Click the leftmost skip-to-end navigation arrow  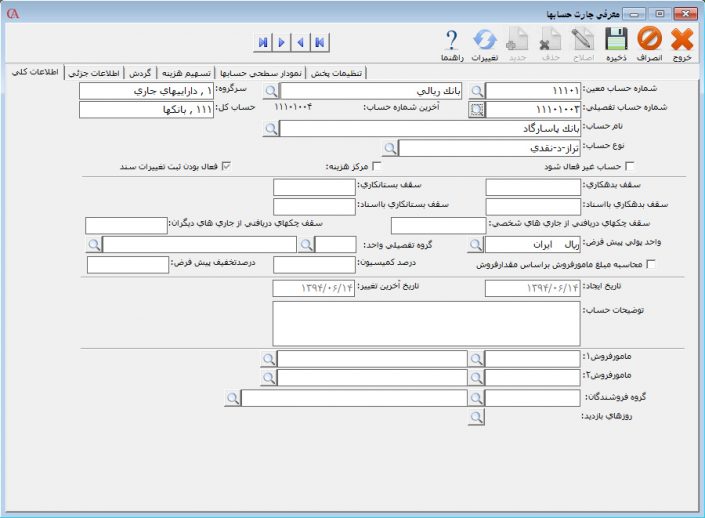point(262,42)
